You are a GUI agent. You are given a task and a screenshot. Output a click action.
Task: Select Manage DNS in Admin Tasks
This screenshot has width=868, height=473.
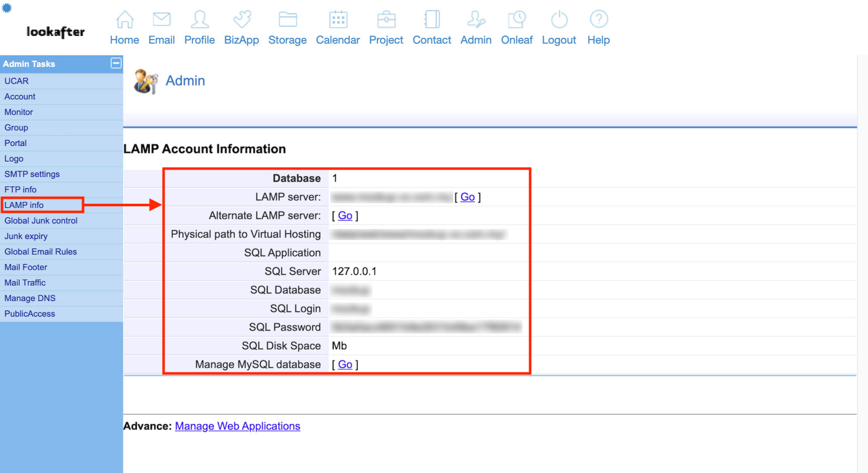(x=30, y=298)
